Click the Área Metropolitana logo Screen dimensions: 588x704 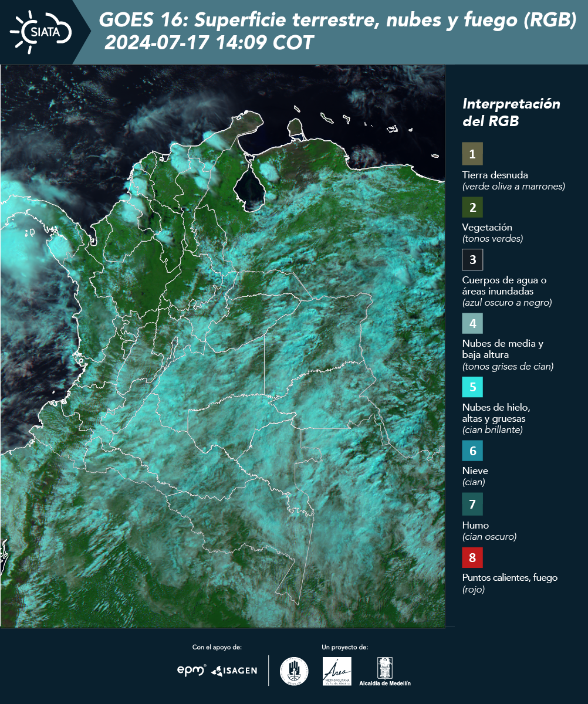pos(337,671)
